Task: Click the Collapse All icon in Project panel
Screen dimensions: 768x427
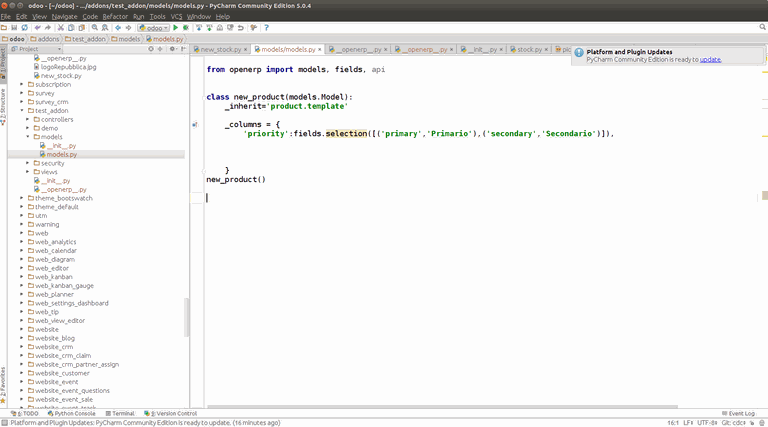Action: point(160,49)
